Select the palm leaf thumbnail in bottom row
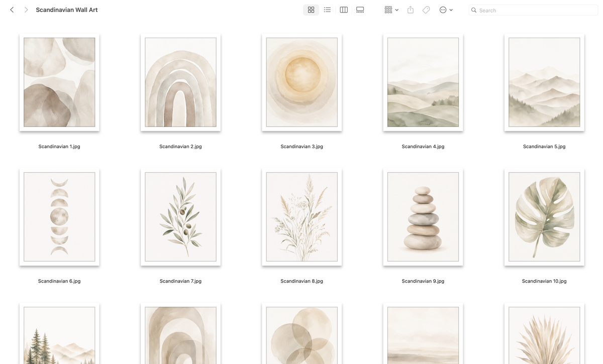The height and width of the screenshot is (364, 603). [544, 333]
